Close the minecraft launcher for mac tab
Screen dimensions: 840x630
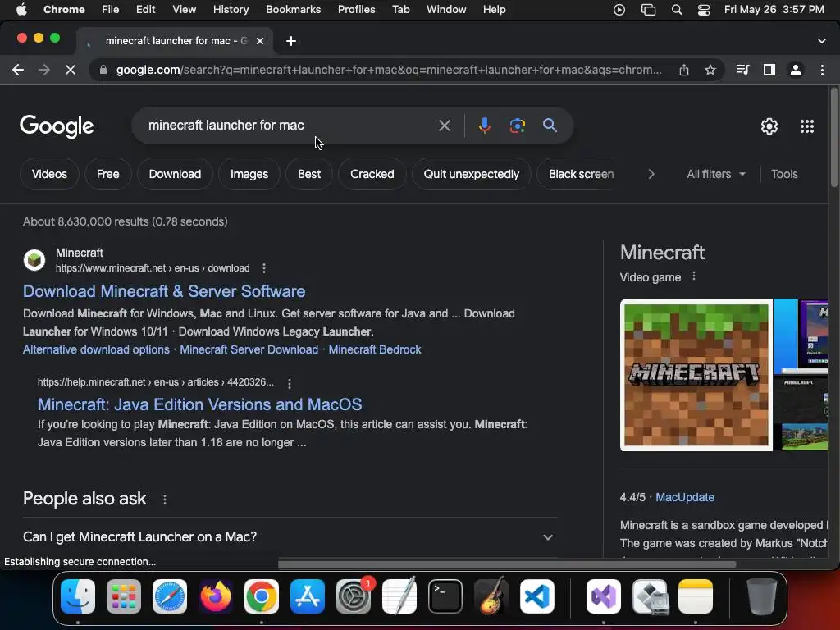[x=260, y=41]
